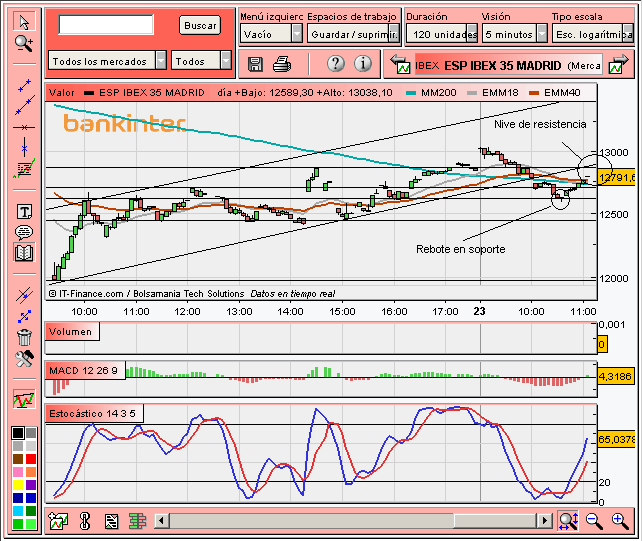
Task: Pick the black color swatch
Action: [18, 433]
